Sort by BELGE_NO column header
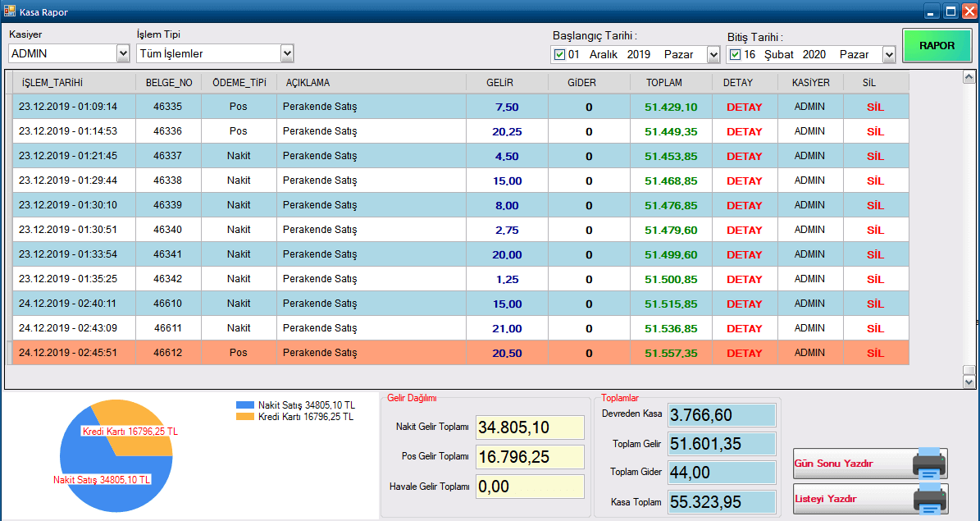The width and height of the screenshot is (980, 521). (169, 83)
